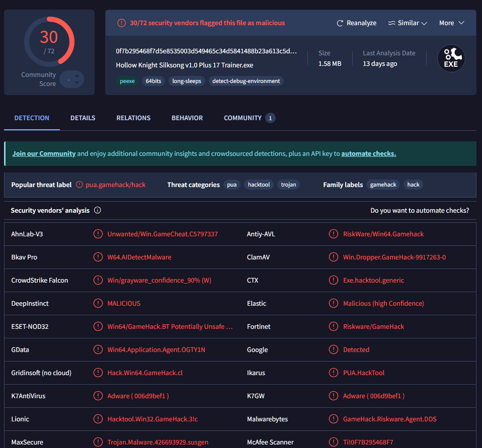Screen dimensions: 482x448
Task: Click the alert icon in the Malwarebytes row
Action: [334, 419]
